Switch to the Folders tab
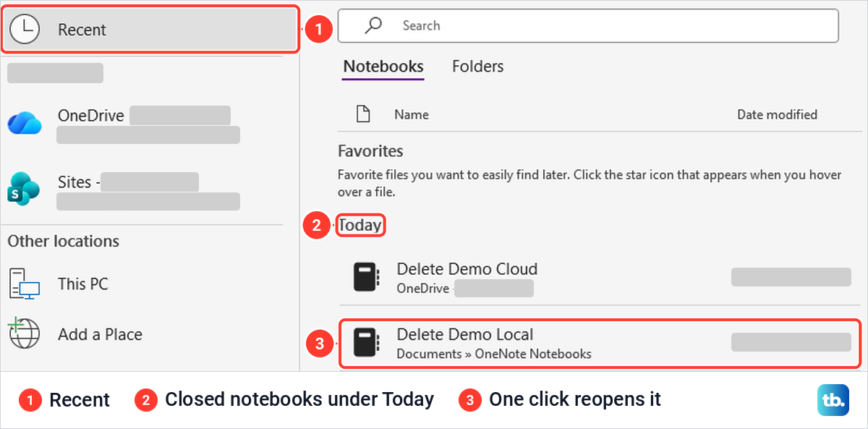This screenshot has height=429, width=868. click(477, 67)
